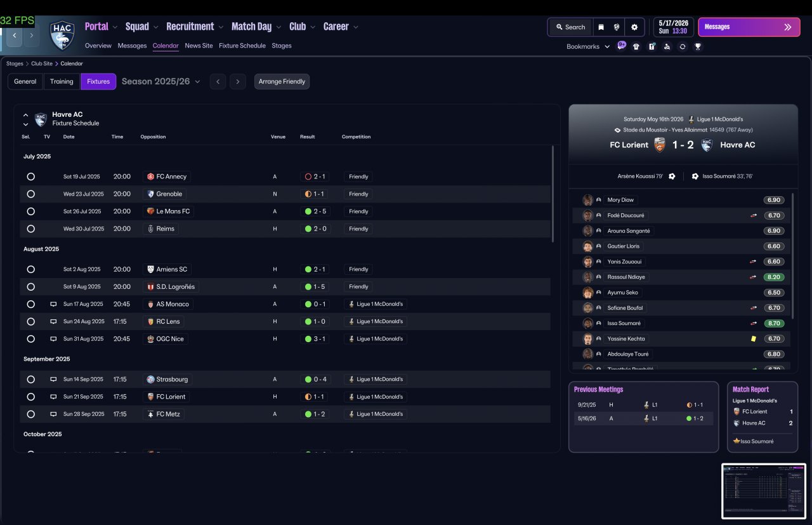Click the goal ball icon next to Arsène Kouassi
Viewport: 812px width, 525px height.
[x=672, y=176]
